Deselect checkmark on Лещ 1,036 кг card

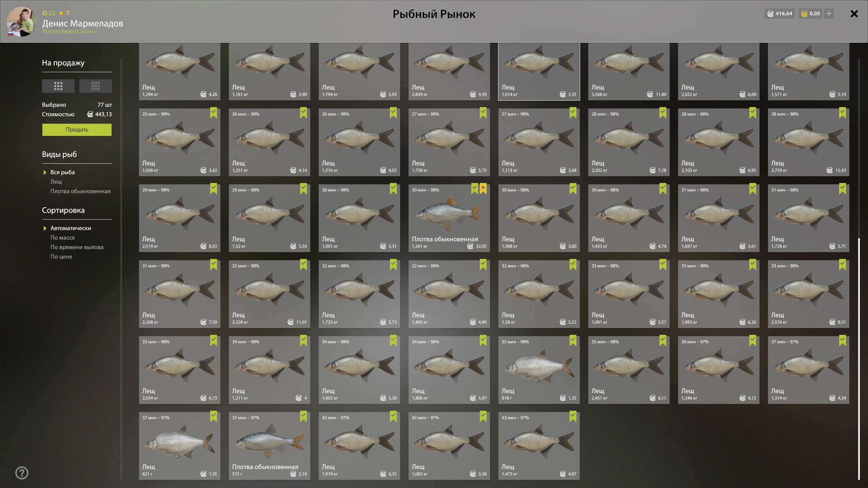(x=213, y=113)
